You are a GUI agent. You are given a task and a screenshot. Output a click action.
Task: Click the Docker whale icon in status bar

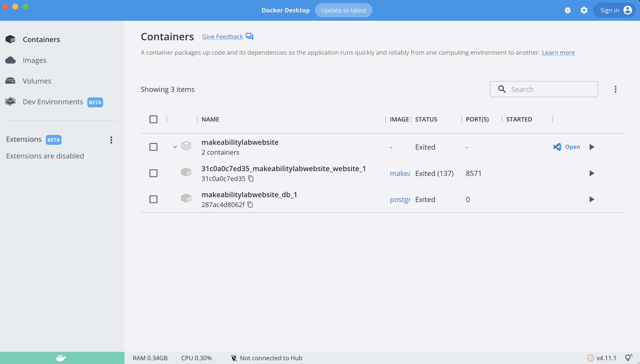[x=61, y=358]
